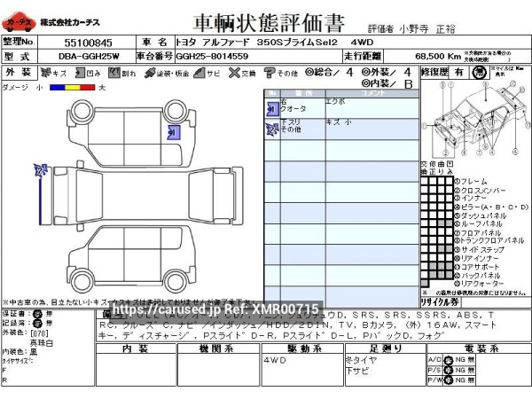
Task: Click the 下サビ note
Action: click(356, 371)
